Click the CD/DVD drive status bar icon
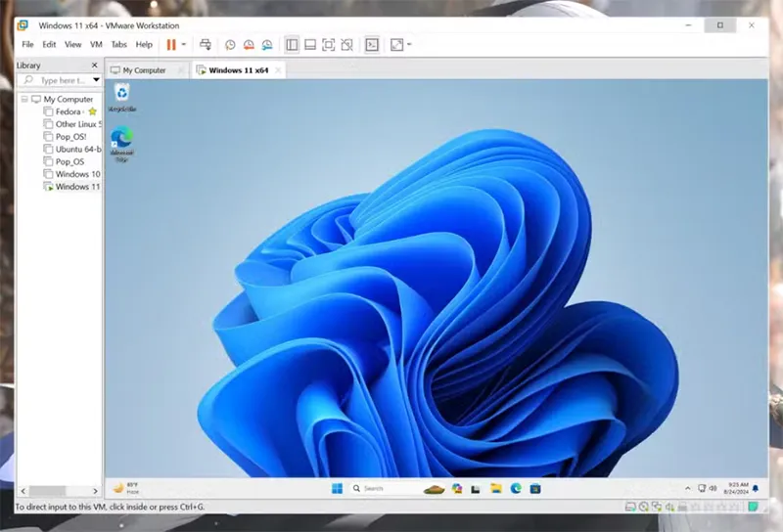The image size is (783, 532). 644,507
